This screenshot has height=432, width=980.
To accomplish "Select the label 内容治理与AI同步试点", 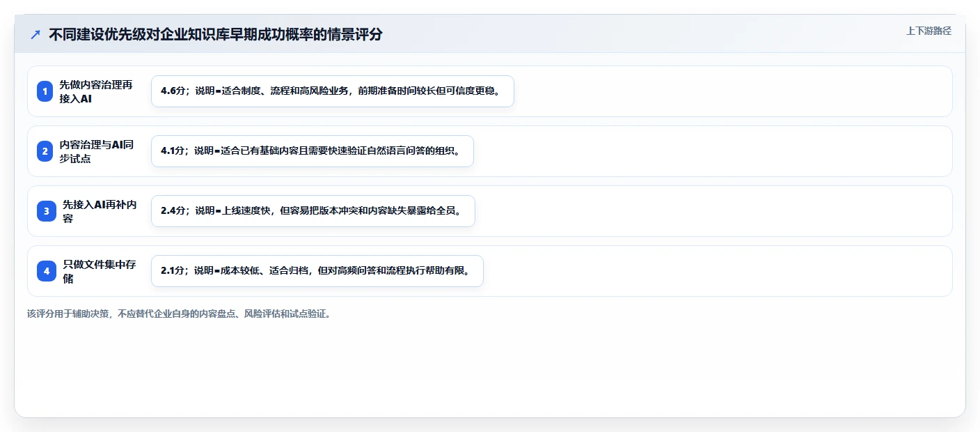I will [x=97, y=151].
